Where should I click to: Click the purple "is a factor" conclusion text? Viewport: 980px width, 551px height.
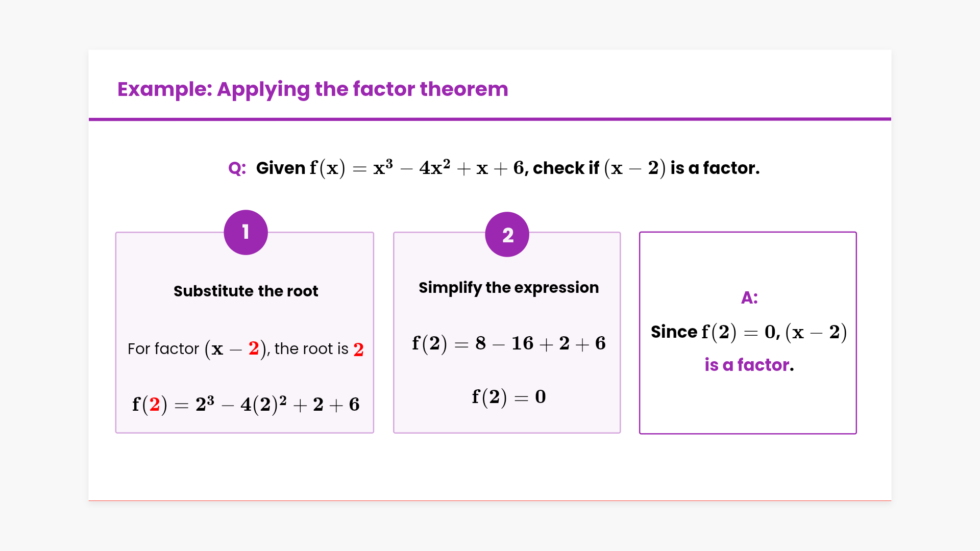(746, 365)
